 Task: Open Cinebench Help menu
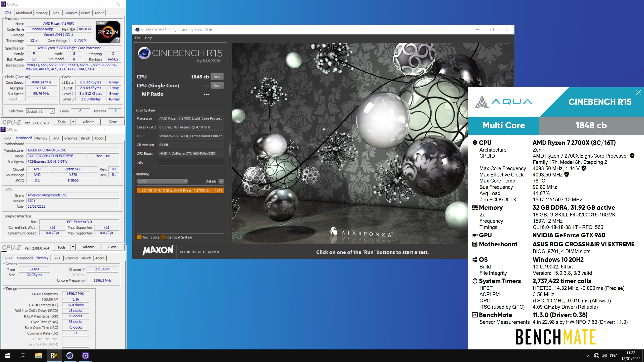coord(148,38)
